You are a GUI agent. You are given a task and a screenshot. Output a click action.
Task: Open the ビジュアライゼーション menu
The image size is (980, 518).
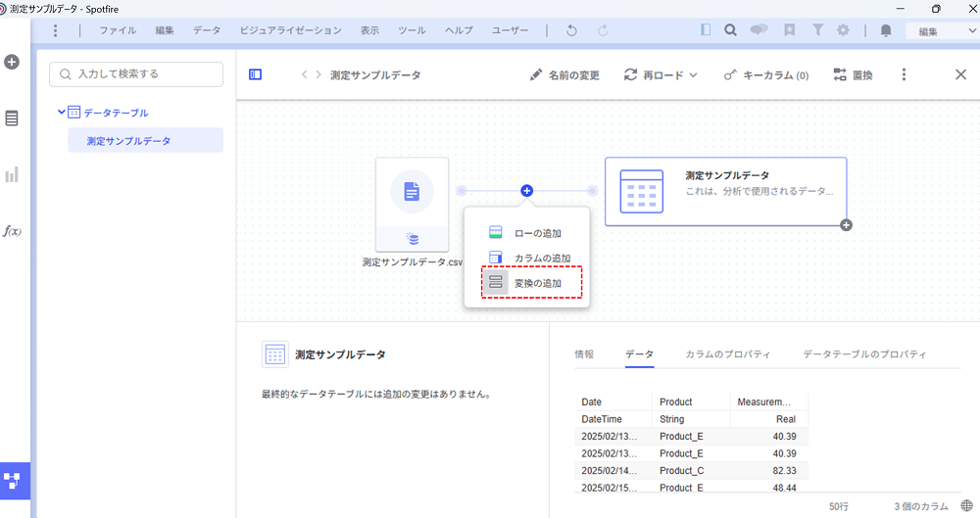(x=291, y=30)
